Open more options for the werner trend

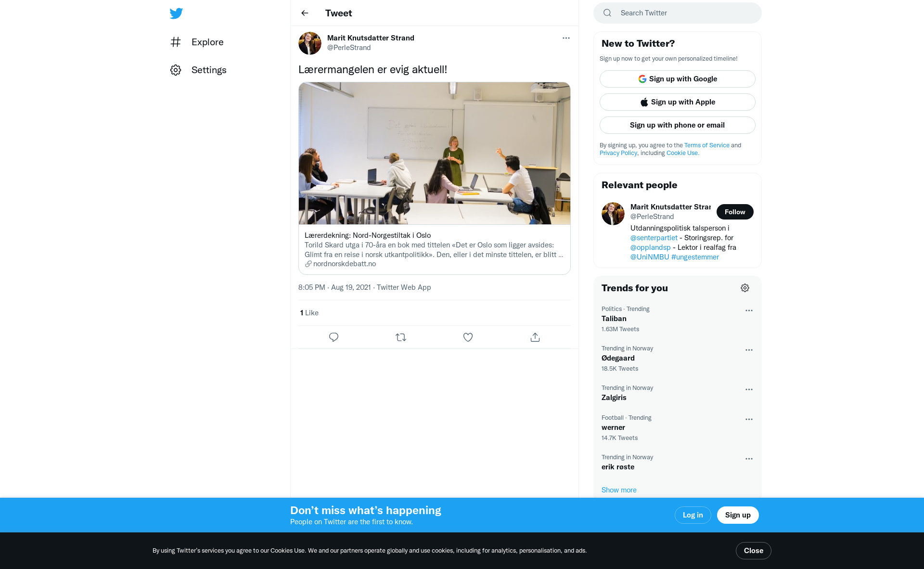749,419
